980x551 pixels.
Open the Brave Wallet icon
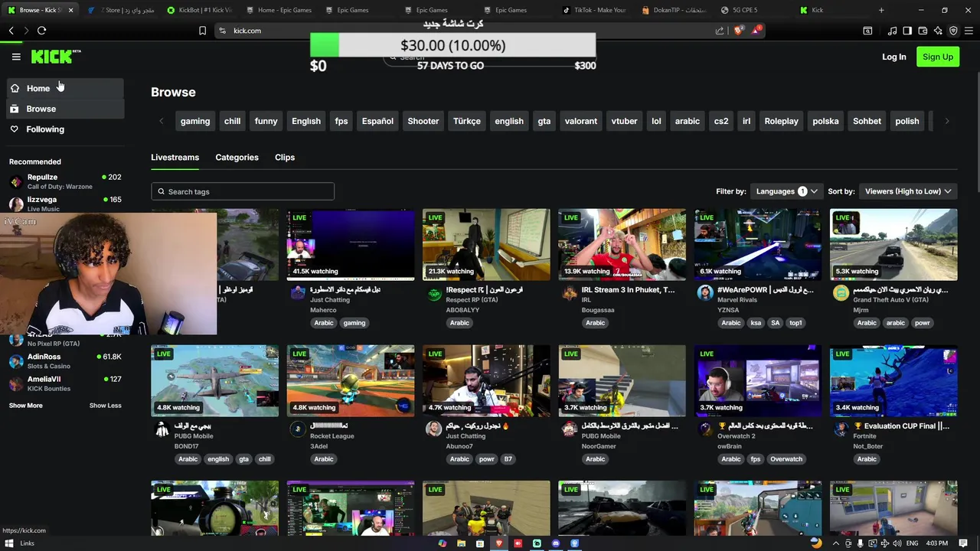923,31
